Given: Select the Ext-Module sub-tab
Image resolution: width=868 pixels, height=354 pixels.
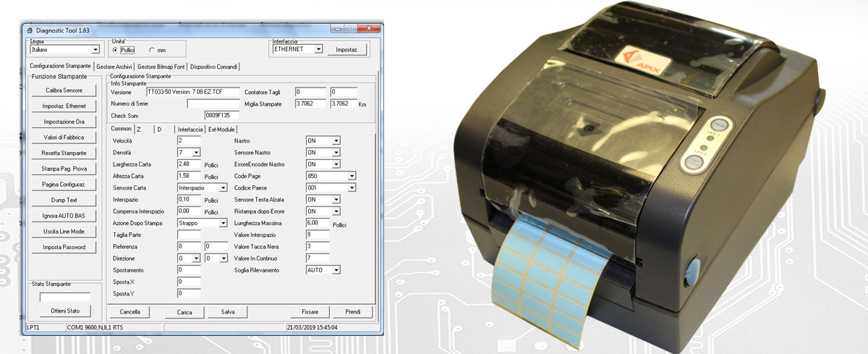Looking at the screenshot, I should coord(221,129).
